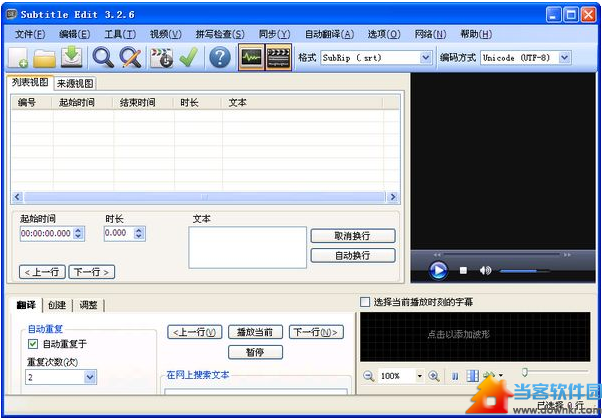Open the 编辑(E) menu
The image size is (602, 420).
74,34
